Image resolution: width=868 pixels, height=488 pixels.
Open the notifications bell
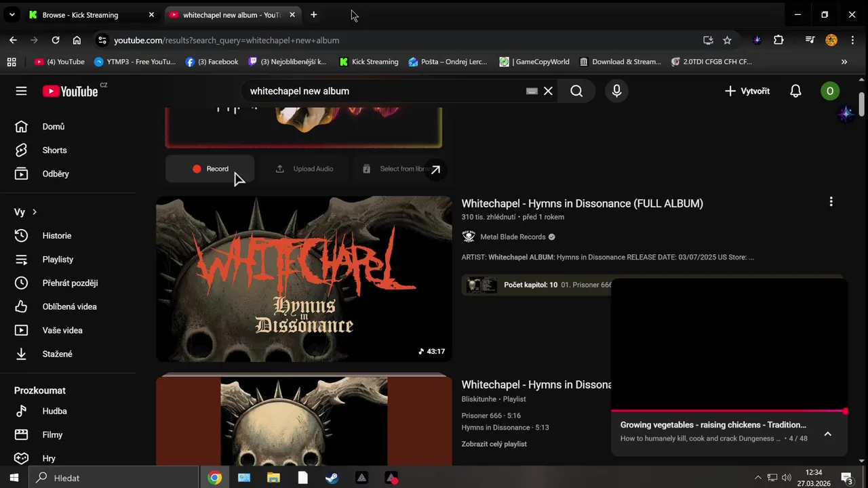coord(795,91)
